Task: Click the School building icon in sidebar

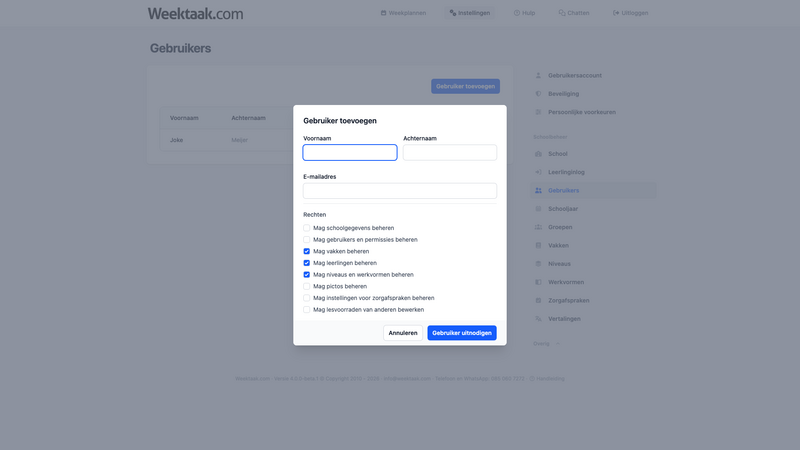Action: click(538, 154)
